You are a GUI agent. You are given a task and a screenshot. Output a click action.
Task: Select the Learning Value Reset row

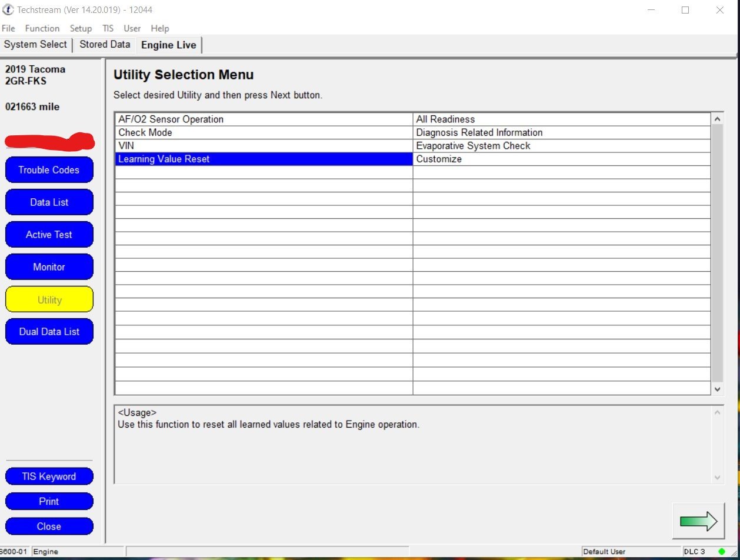pos(264,159)
